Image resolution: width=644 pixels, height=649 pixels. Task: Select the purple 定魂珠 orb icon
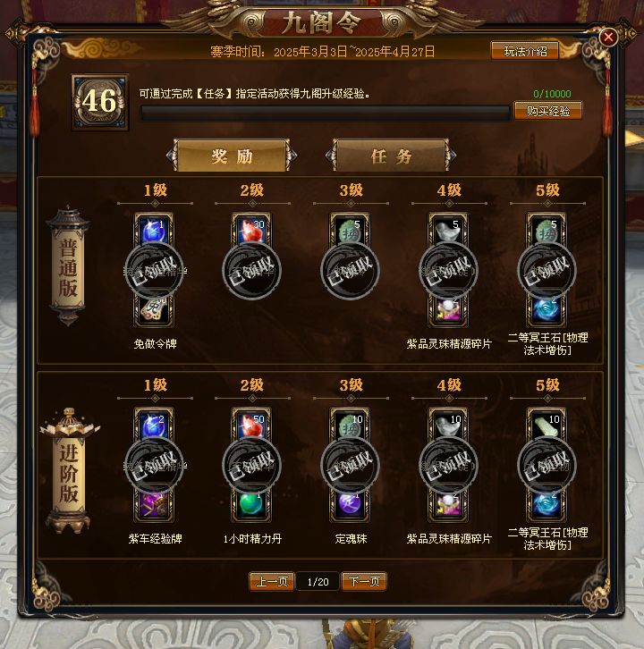350,504
